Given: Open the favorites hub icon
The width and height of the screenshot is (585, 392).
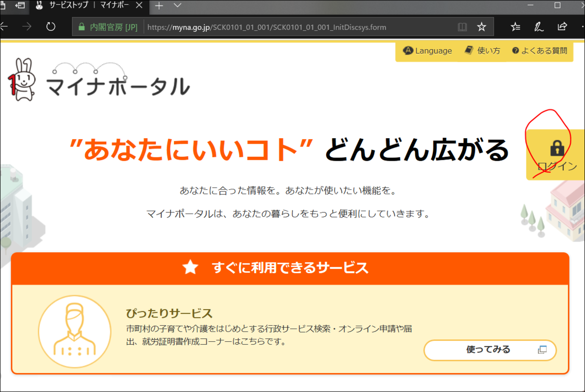Looking at the screenshot, I should (516, 27).
